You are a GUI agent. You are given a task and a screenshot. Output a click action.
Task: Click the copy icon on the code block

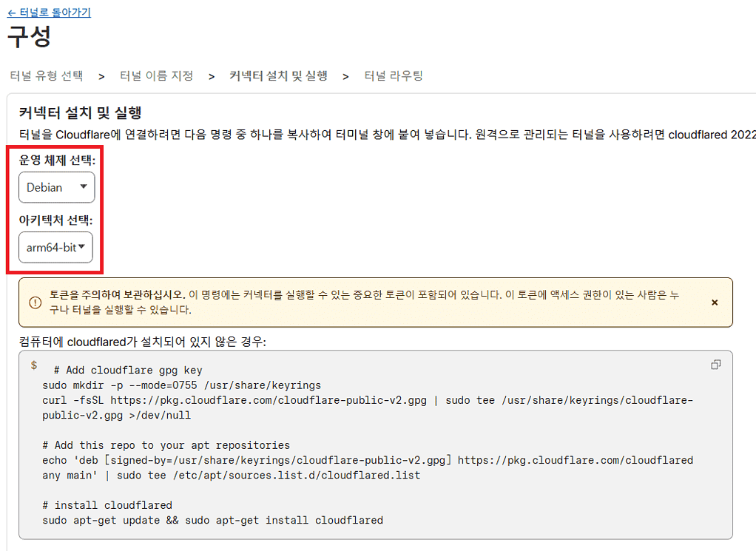(715, 364)
